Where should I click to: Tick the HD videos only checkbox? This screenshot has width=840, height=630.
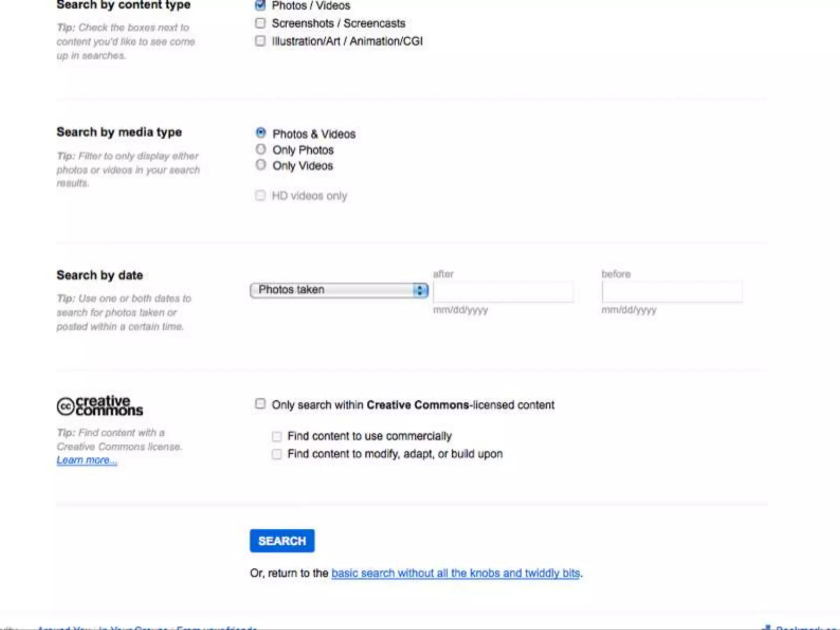pos(260,195)
